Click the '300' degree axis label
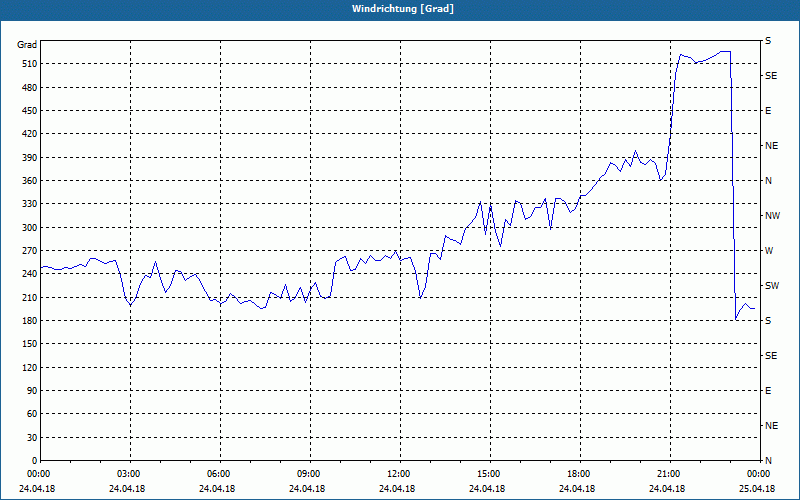 [x=30, y=228]
